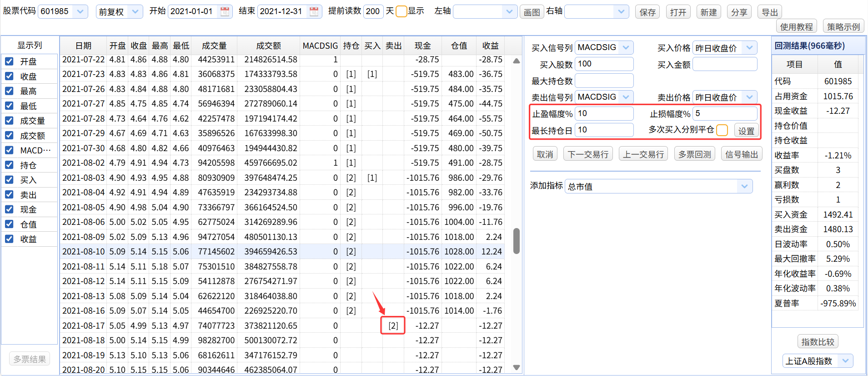
Task: Open the 使用教程 tutorial
Action: [796, 27]
